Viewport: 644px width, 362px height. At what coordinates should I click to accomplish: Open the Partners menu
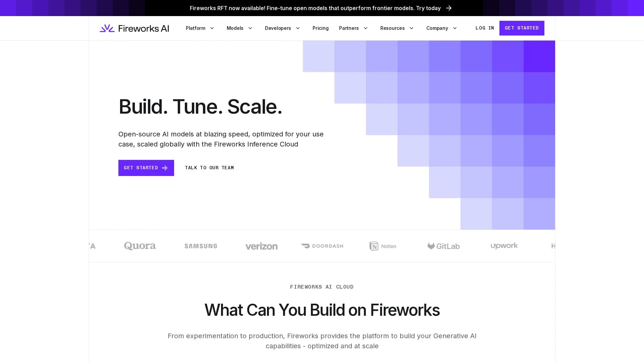pyautogui.click(x=349, y=28)
